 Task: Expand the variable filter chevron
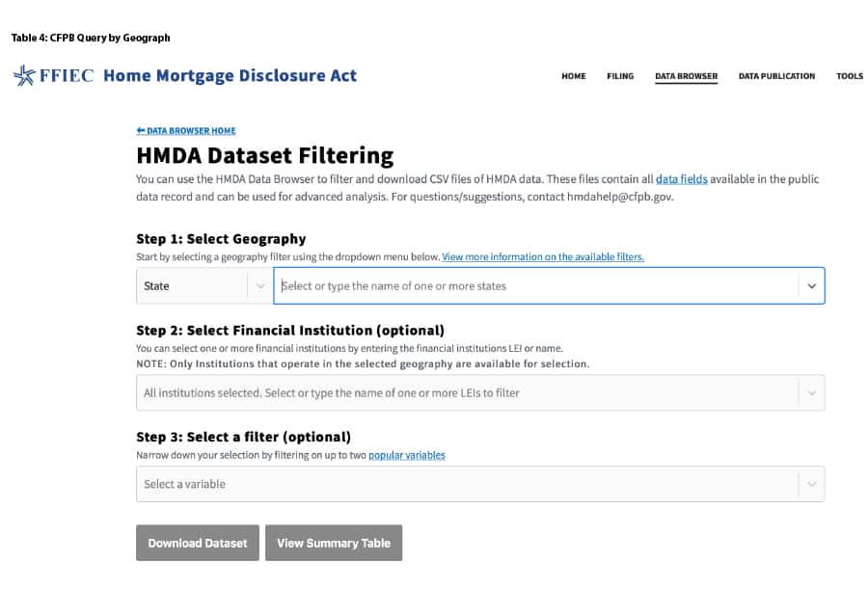click(x=811, y=484)
